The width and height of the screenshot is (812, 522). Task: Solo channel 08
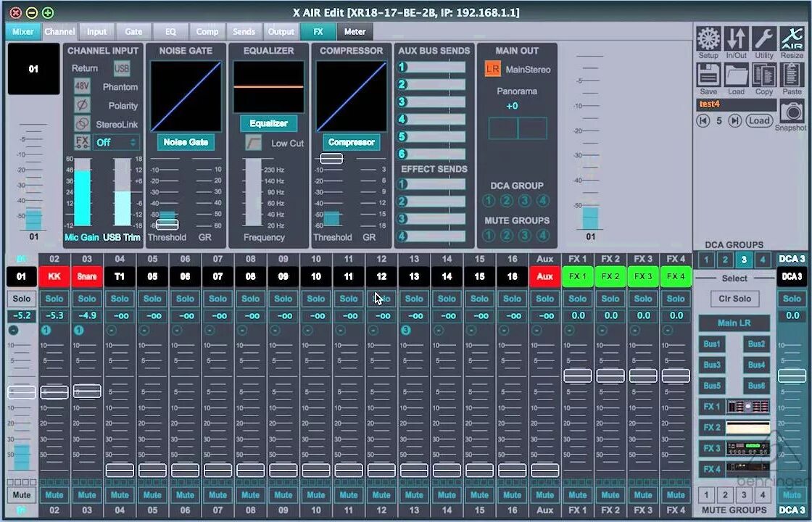[251, 298]
